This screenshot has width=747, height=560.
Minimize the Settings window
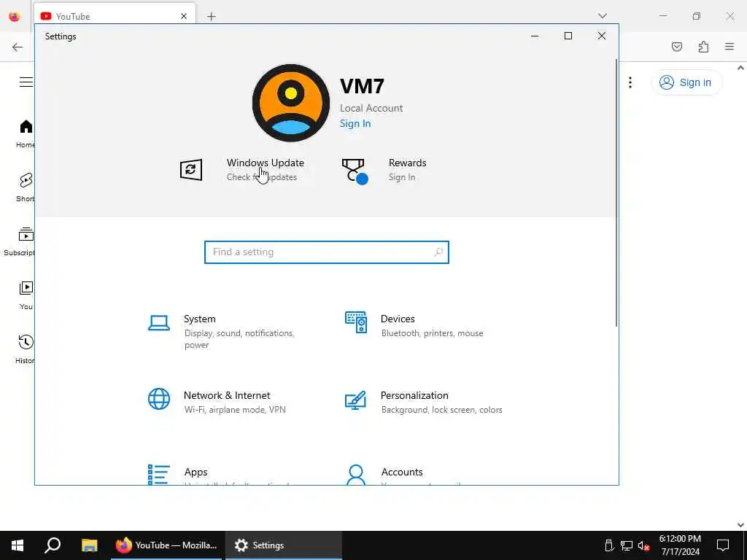point(535,36)
